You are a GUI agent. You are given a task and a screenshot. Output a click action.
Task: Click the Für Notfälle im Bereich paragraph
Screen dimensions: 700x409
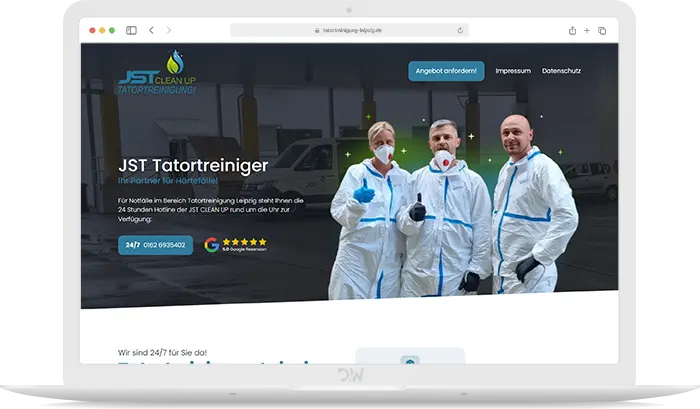pos(211,210)
